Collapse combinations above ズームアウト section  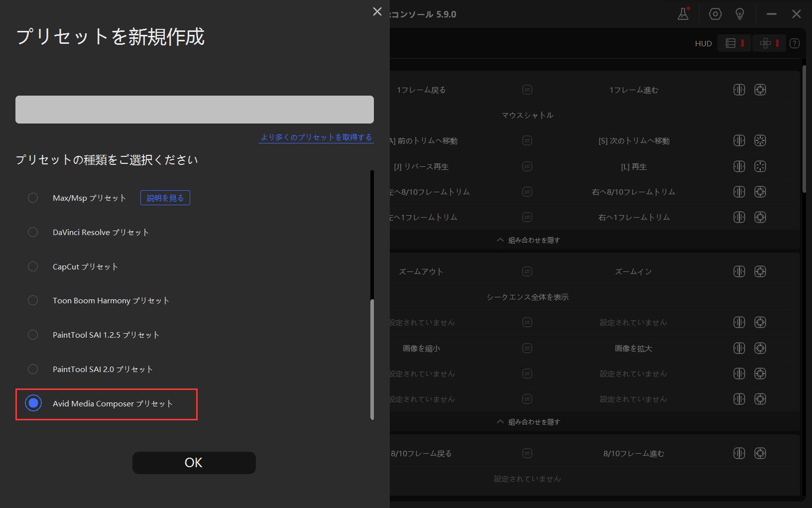tap(528, 240)
